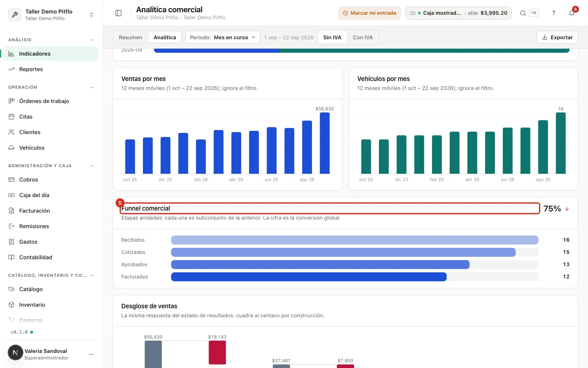588x368 pixels.
Task: Click the Superadministrador role text
Action: 47,358
